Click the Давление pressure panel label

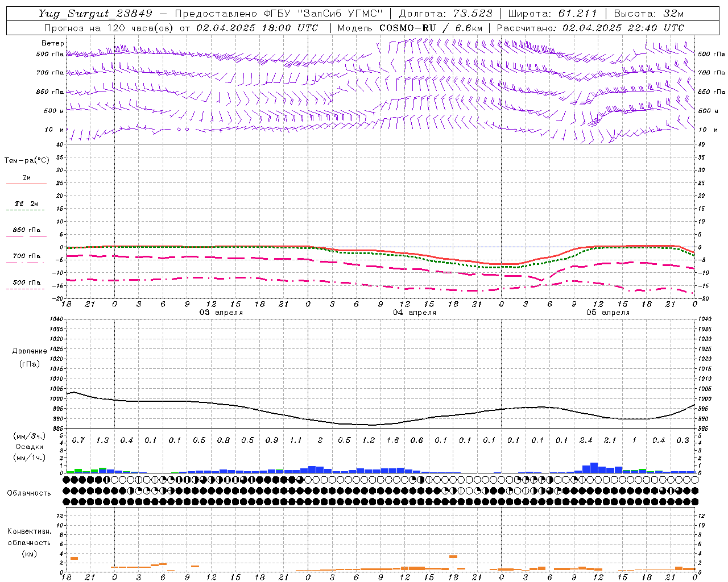(30, 351)
